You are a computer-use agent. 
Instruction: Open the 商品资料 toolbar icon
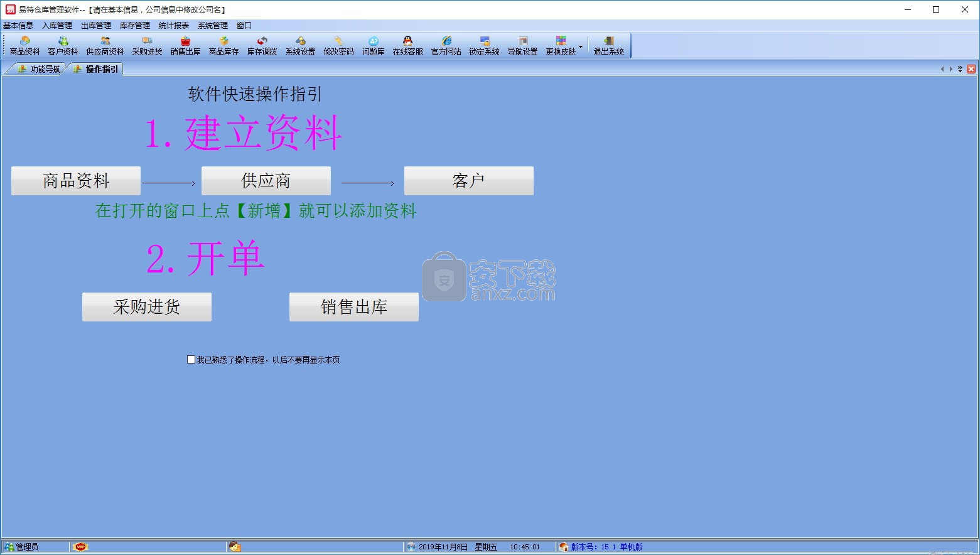25,46
